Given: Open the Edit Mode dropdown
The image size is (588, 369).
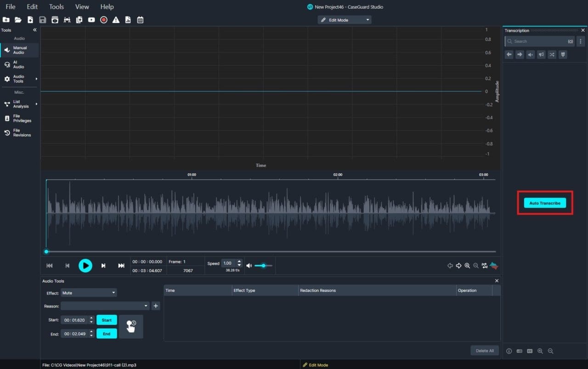Looking at the screenshot, I should (x=344, y=20).
